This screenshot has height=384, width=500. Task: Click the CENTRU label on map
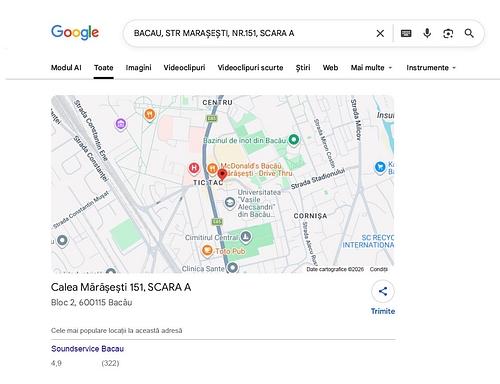217,102
